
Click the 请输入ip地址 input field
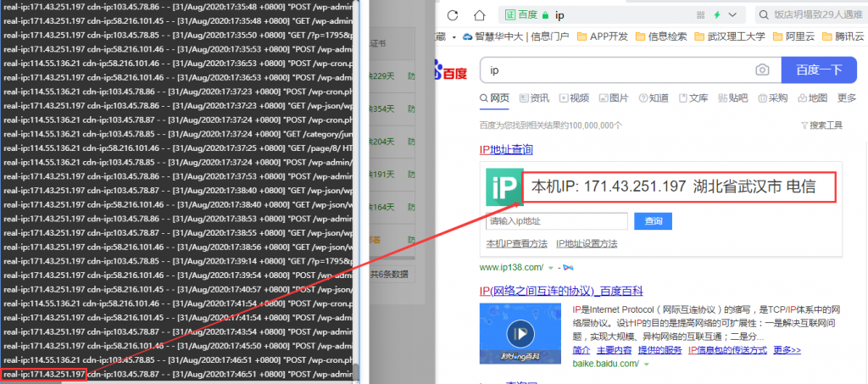click(556, 221)
